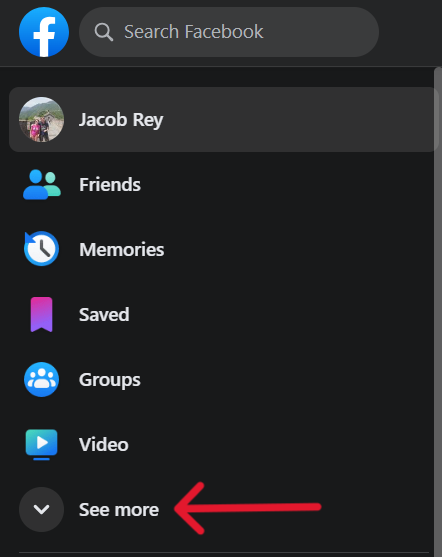Click the Facebook logo to go home
The width and height of the screenshot is (442, 557).
44,32
